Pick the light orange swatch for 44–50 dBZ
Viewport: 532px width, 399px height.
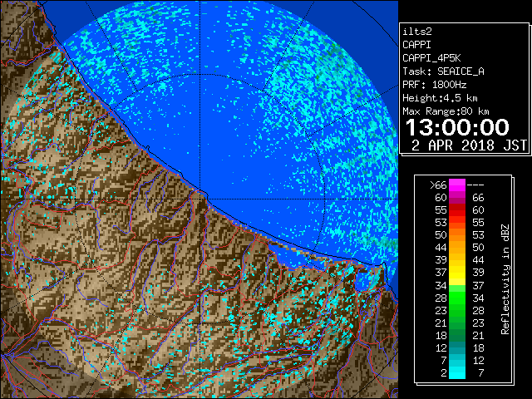tap(457, 248)
